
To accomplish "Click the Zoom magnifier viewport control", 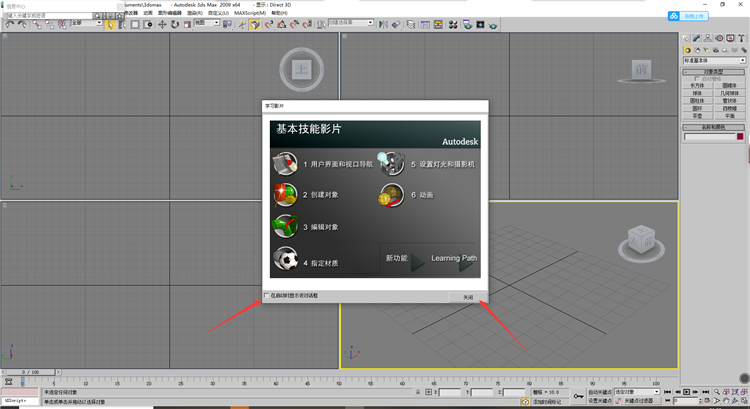I will 717,392.
